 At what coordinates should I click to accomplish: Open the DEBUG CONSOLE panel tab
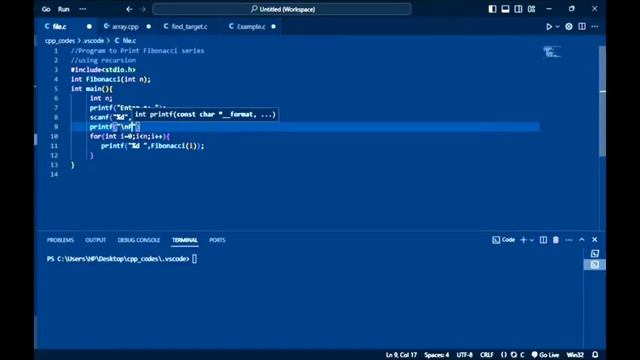pyautogui.click(x=139, y=240)
